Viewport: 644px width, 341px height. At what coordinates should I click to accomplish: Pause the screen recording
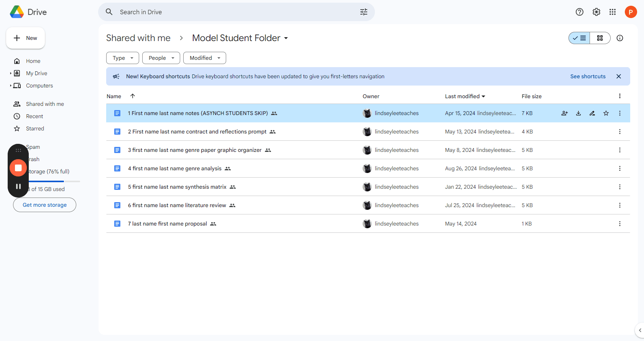pyautogui.click(x=18, y=186)
